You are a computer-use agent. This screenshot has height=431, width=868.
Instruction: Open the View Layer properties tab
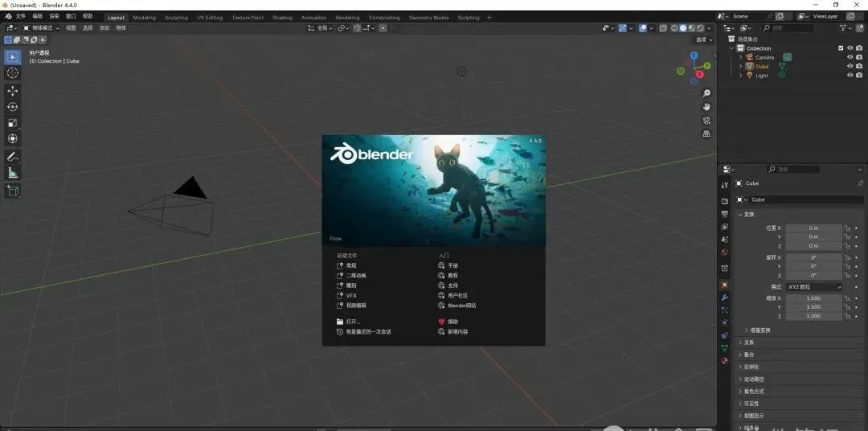(x=725, y=227)
